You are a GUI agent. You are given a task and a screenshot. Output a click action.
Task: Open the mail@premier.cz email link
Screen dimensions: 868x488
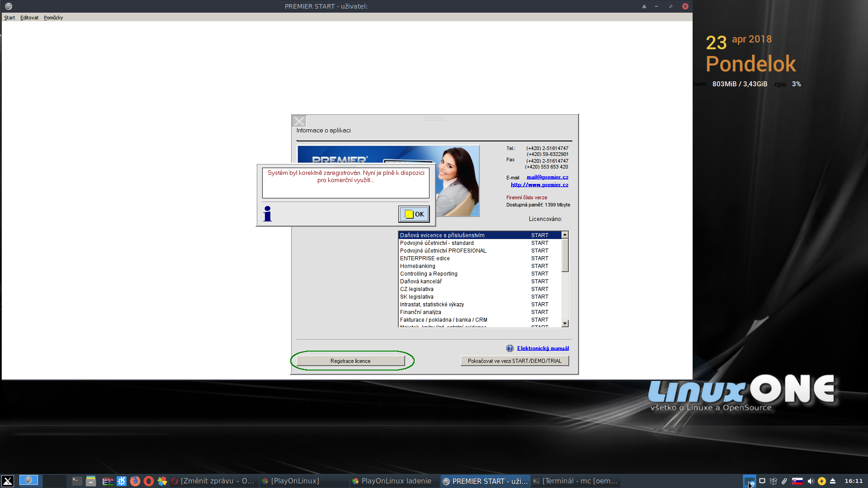tap(547, 177)
